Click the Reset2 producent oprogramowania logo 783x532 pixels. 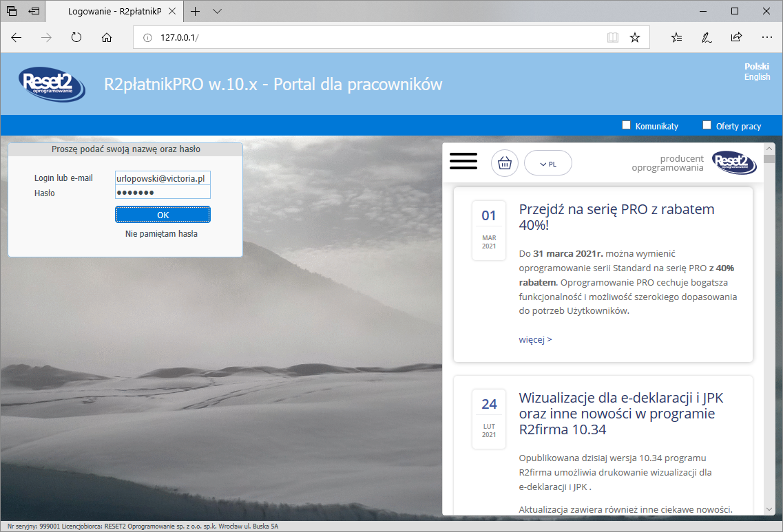point(694,162)
